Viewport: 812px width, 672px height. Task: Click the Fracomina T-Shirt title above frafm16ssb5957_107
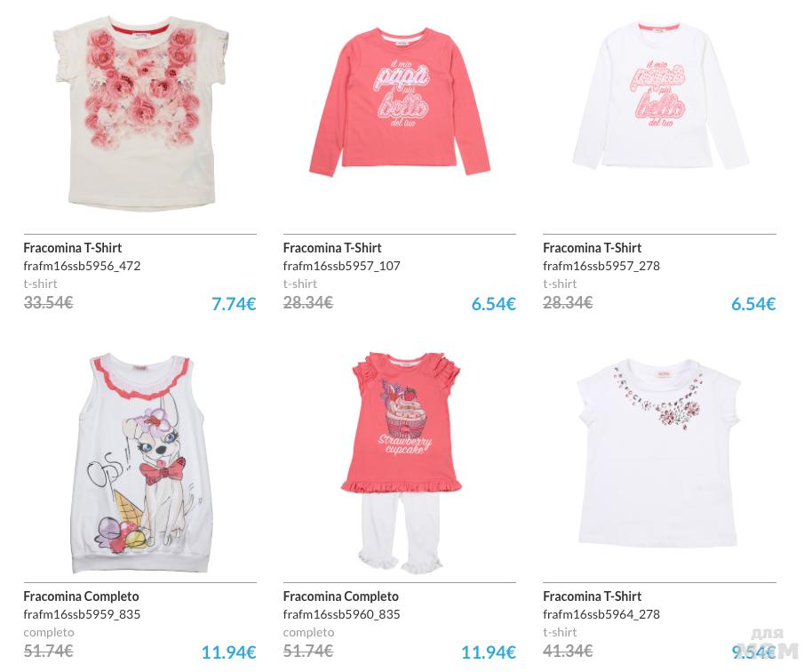(x=332, y=248)
